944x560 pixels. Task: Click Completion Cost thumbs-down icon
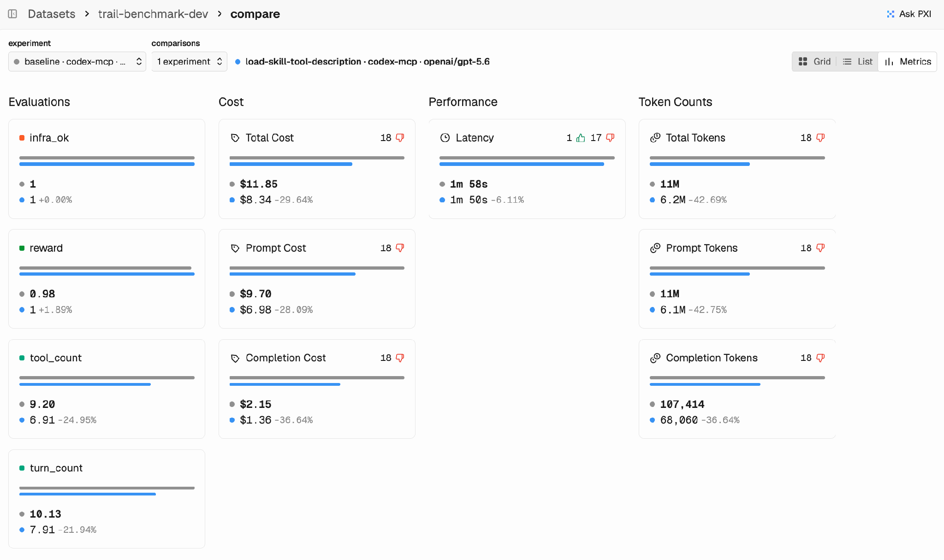(x=400, y=358)
